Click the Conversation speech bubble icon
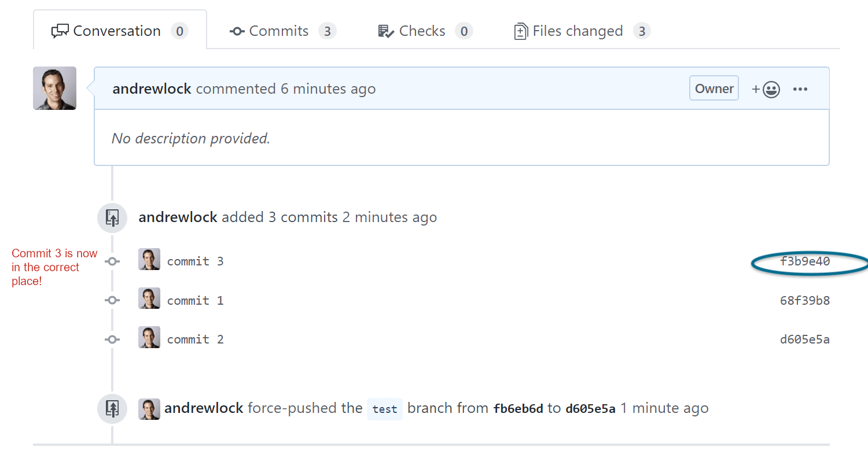The width and height of the screenshot is (868, 458). (x=60, y=31)
